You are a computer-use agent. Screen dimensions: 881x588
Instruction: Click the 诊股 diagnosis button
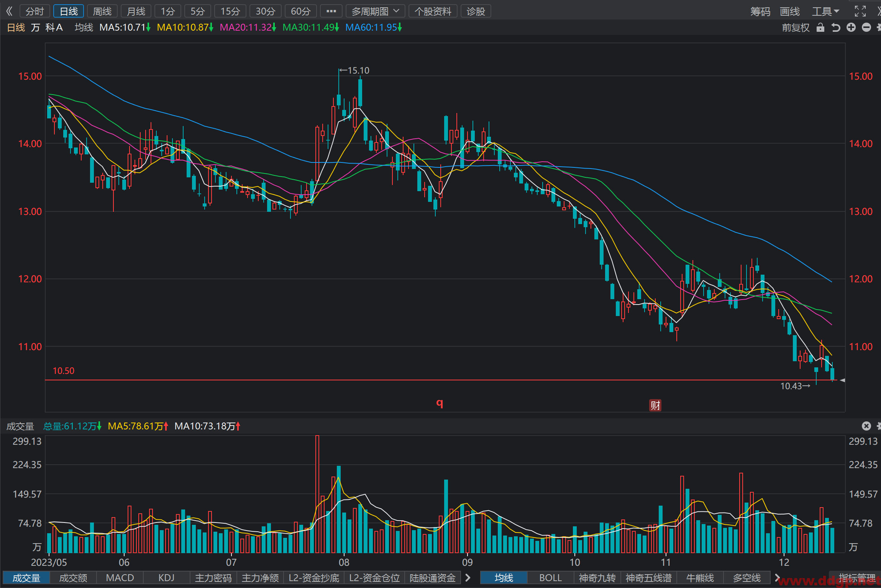pos(476,11)
